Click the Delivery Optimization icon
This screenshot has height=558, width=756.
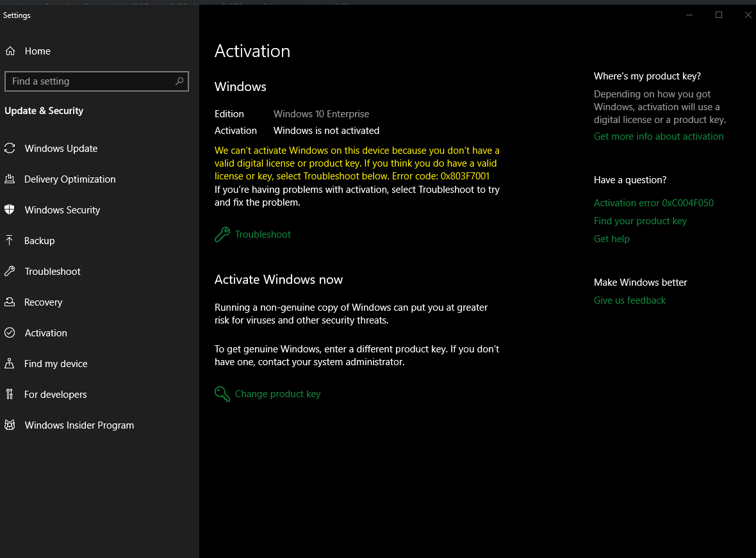[x=10, y=179]
